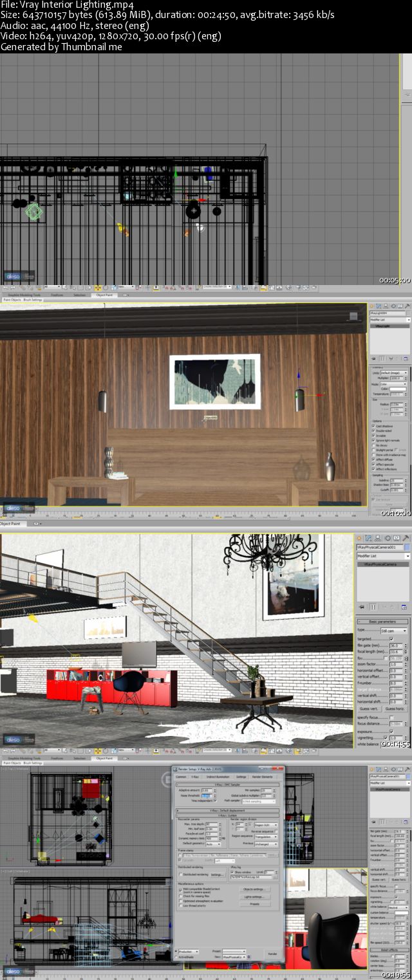Open the VRayLight Color swatch
The width and height of the screenshot is (412, 980).
398,389
